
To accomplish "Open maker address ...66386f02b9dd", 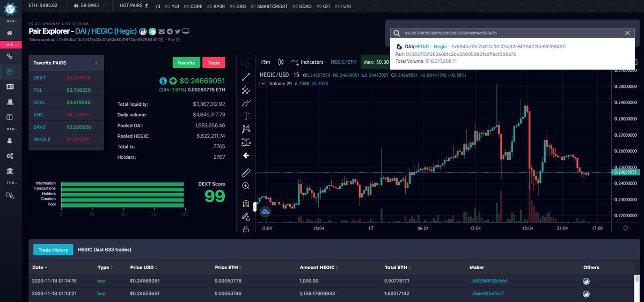I will click(488, 281).
